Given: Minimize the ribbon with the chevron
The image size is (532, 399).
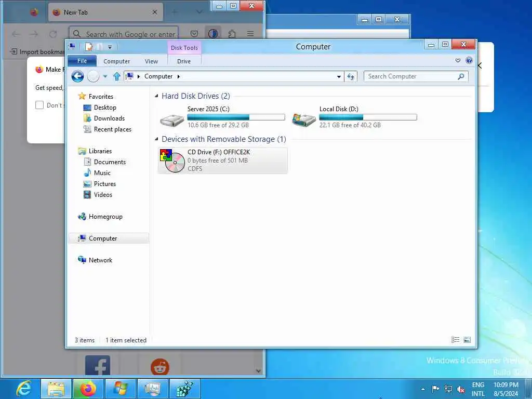Looking at the screenshot, I should pyautogui.click(x=458, y=60).
